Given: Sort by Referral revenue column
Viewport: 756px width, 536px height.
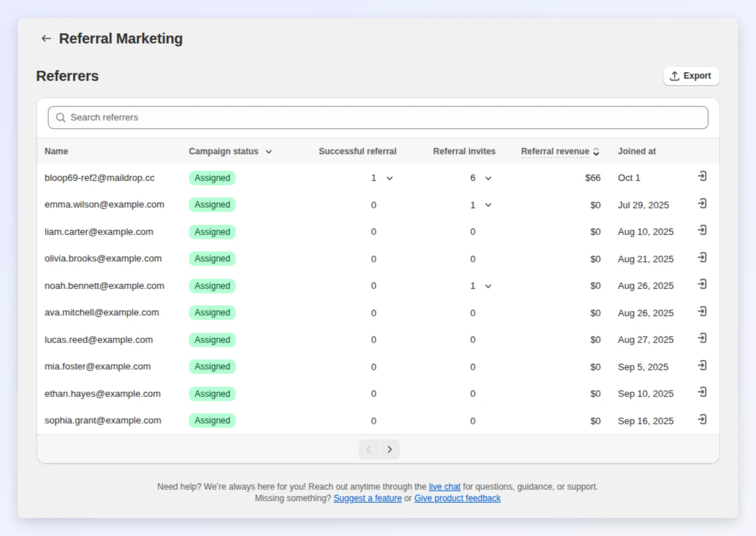Looking at the screenshot, I should tap(560, 152).
